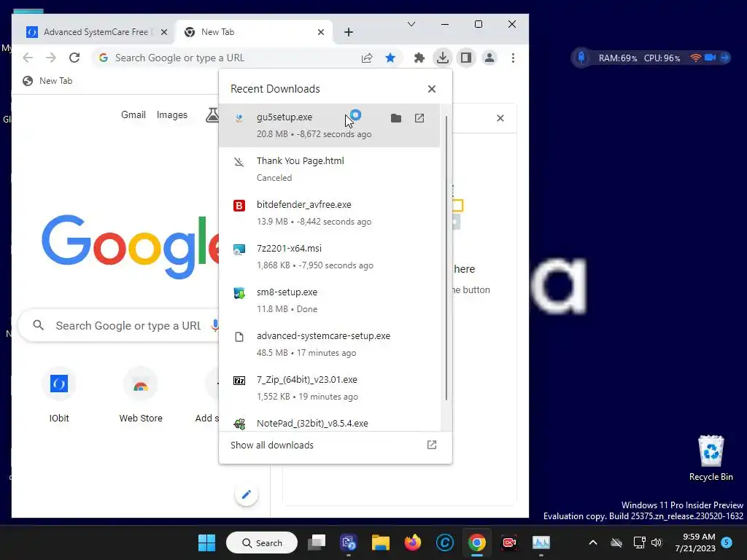Click the sm8-setup.exe download entry

(330, 300)
